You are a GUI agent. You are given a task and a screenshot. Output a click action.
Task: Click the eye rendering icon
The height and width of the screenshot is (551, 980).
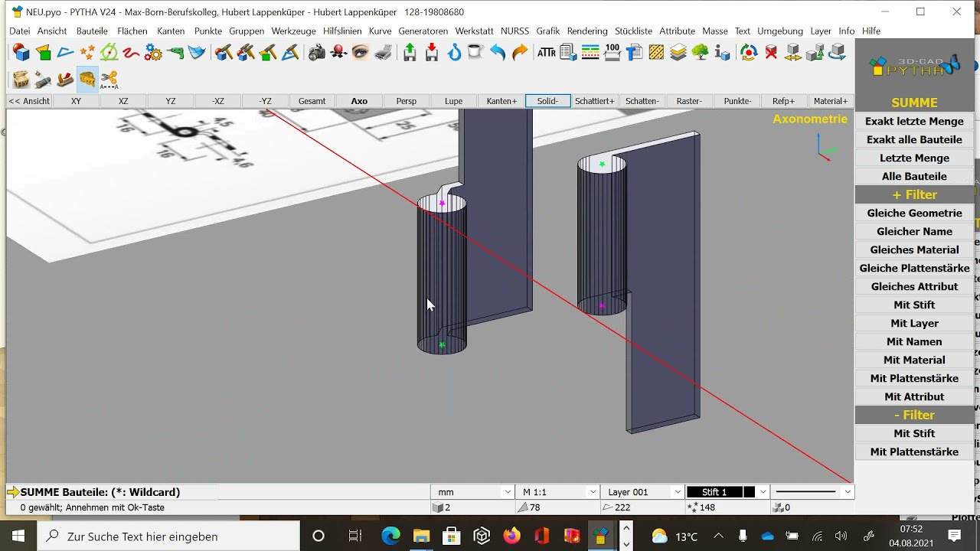[x=361, y=53]
